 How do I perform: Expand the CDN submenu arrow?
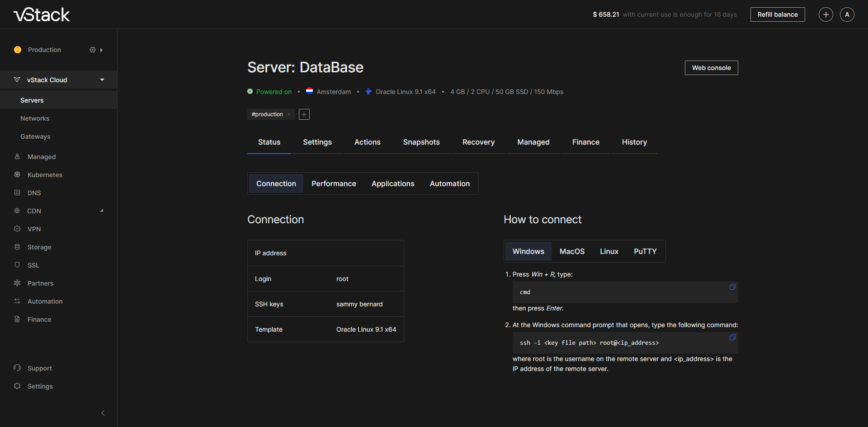coord(102,211)
